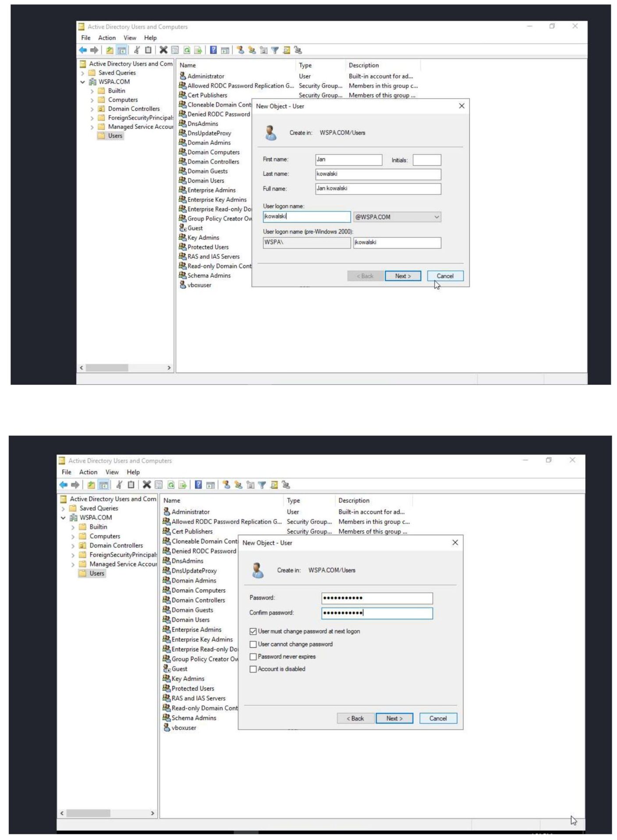
Task: Enable Password never expires checkbox
Action: click(x=253, y=656)
